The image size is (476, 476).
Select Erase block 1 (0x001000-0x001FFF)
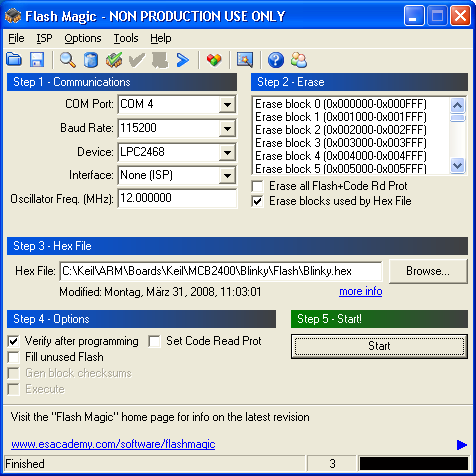[341, 117]
